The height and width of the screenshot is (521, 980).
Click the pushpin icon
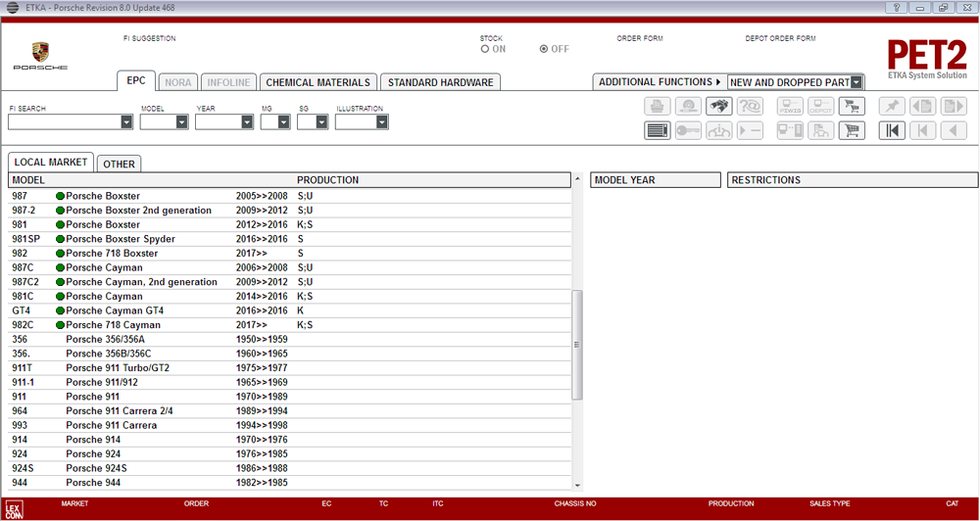click(x=892, y=107)
